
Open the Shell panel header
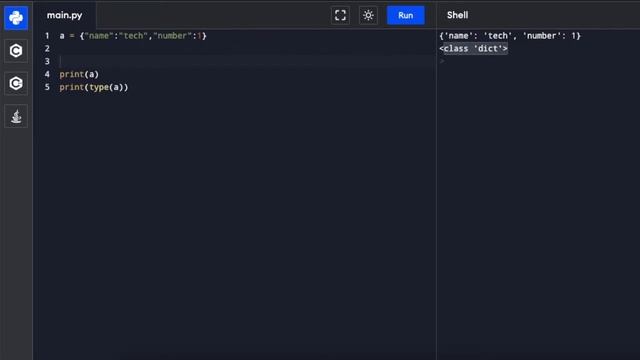[x=458, y=16]
